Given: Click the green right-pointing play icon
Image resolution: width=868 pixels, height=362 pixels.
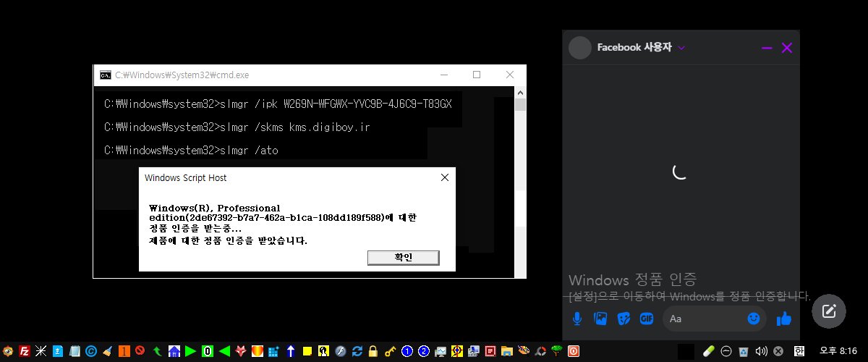Looking at the screenshot, I should coord(190,351).
